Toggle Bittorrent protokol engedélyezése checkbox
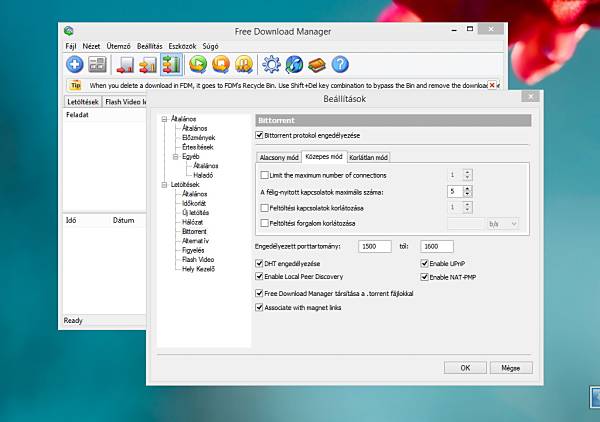600x422 pixels. (x=259, y=135)
